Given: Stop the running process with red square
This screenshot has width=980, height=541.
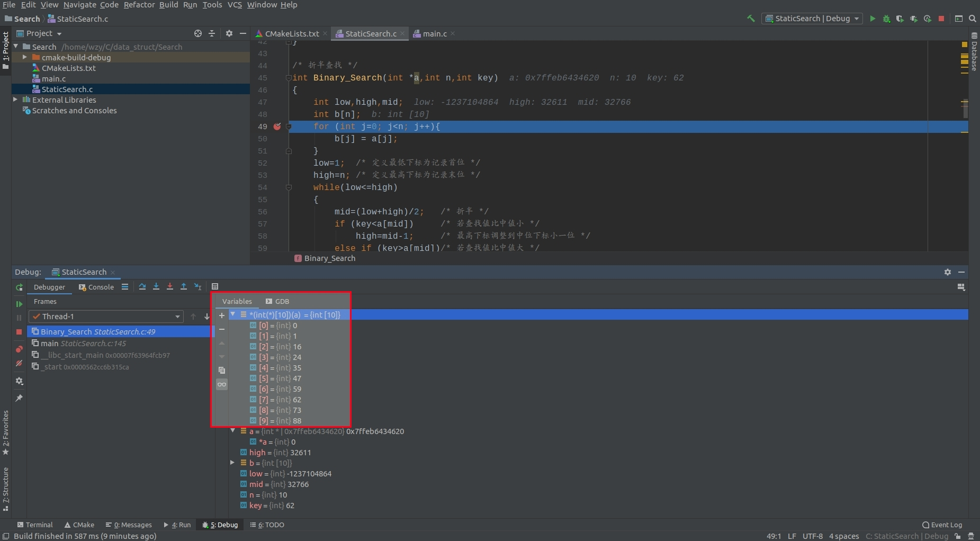Looking at the screenshot, I should [941, 19].
